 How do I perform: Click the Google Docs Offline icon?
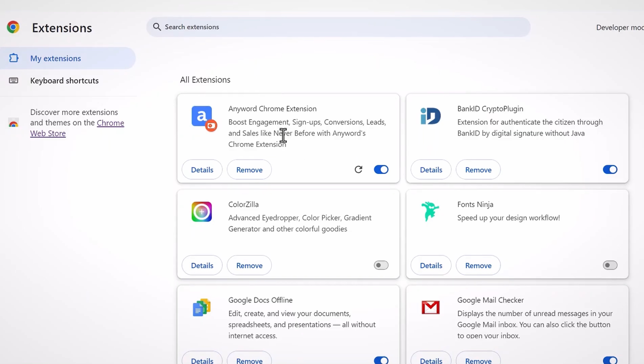pyautogui.click(x=202, y=308)
